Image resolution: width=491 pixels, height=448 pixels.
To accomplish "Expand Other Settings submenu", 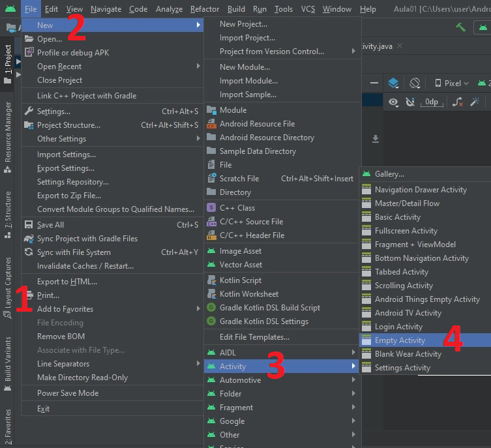I will point(112,139).
